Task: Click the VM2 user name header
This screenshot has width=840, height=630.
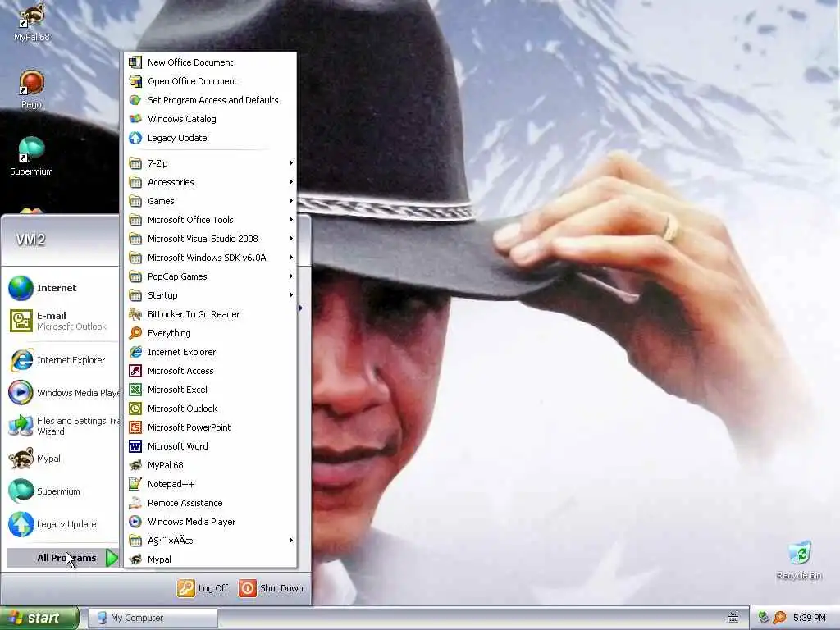Action: (x=30, y=240)
